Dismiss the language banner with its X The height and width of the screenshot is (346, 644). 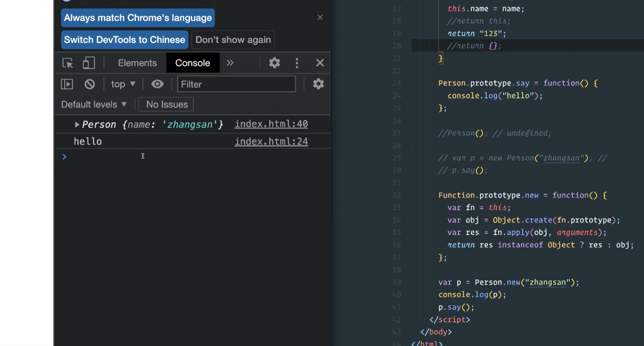click(320, 18)
